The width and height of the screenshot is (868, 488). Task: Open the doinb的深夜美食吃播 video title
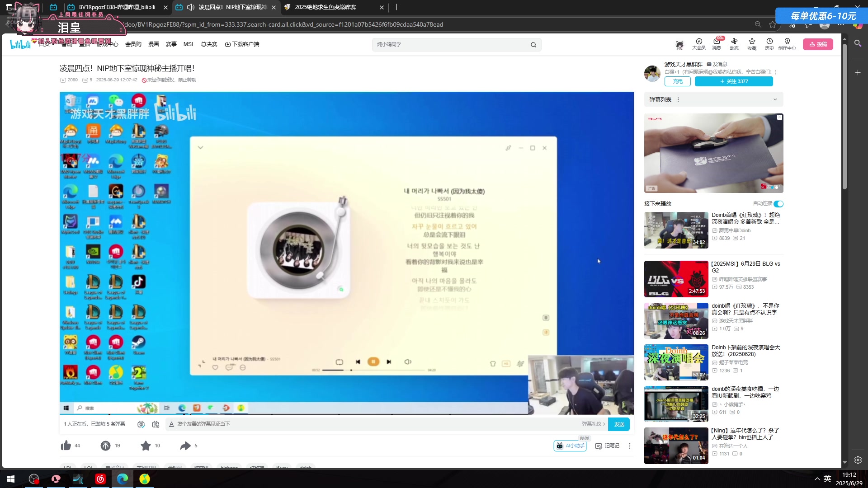[x=745, y=392]
